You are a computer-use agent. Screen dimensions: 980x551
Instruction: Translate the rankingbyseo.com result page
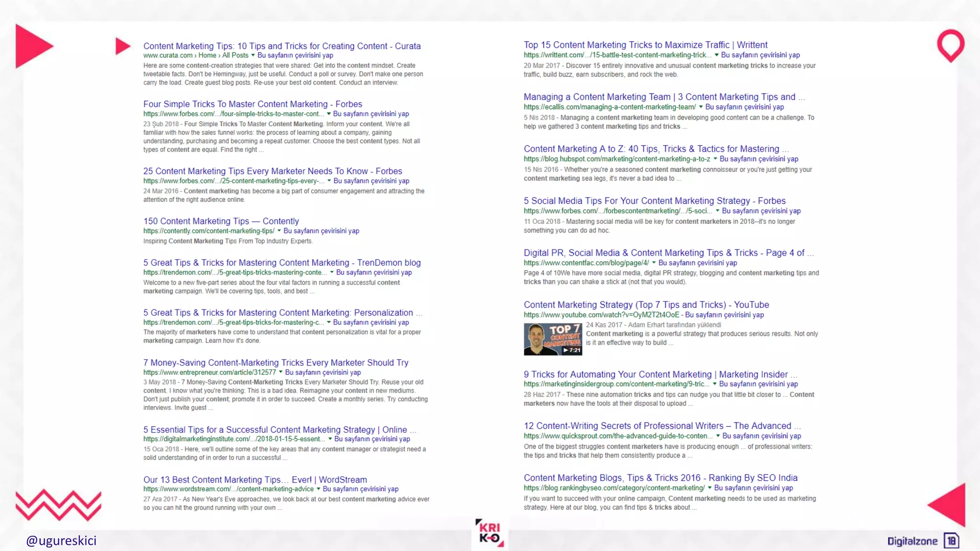click(x=754, y=488)
